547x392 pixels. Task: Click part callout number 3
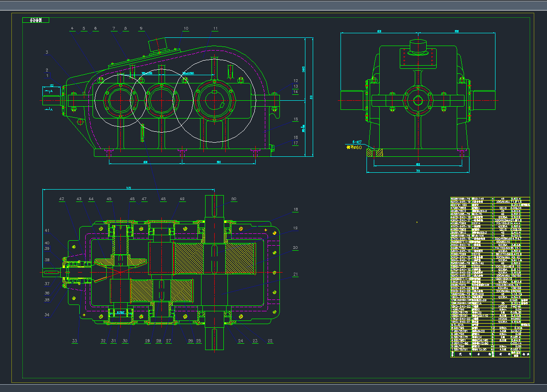coord(46,53)
